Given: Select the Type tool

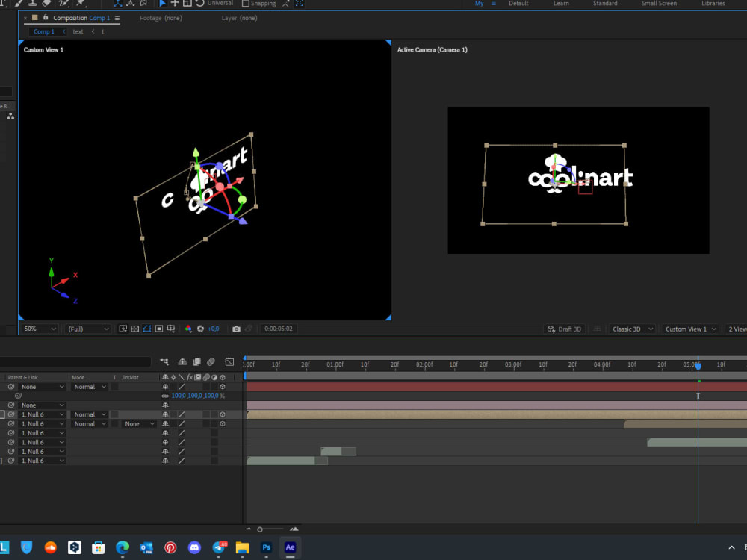Looking at the screenshot, I should tap(3, 4).
